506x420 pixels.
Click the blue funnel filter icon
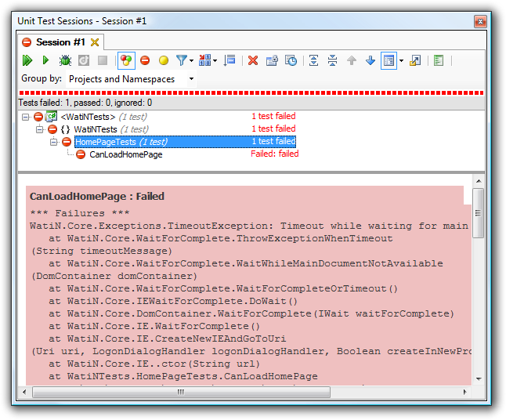coord(182,60)
